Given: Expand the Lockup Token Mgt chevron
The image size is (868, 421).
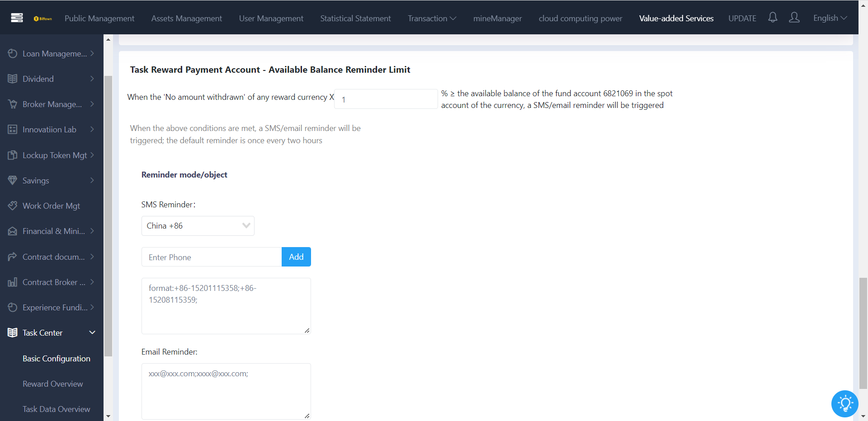Looking at the screenshot, I should click(92, 155).
